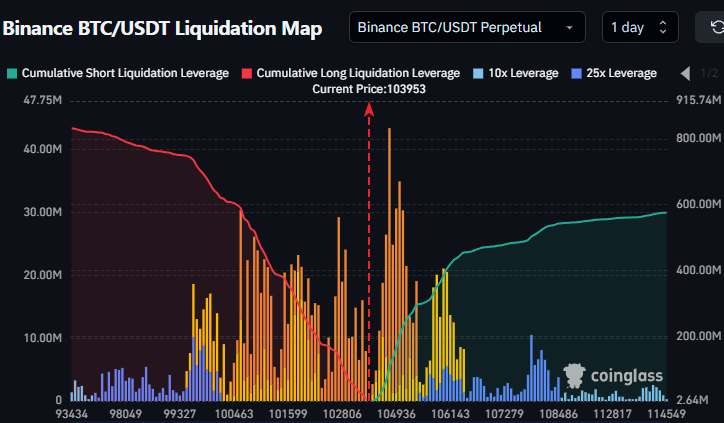Go to previous legend page arrow
This screenshot has height=423, width=724.
coord(686,73)
